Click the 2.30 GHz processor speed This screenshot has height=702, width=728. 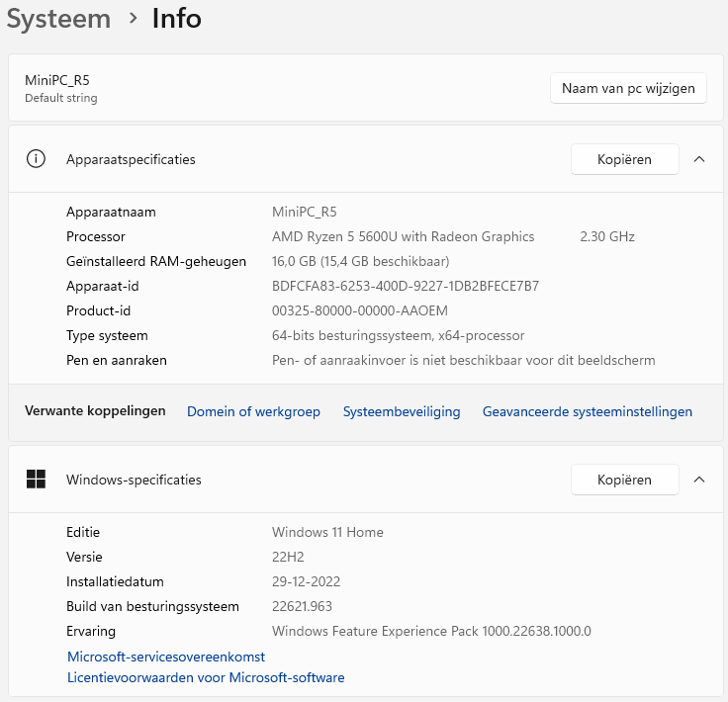click(x=607, y=236)
